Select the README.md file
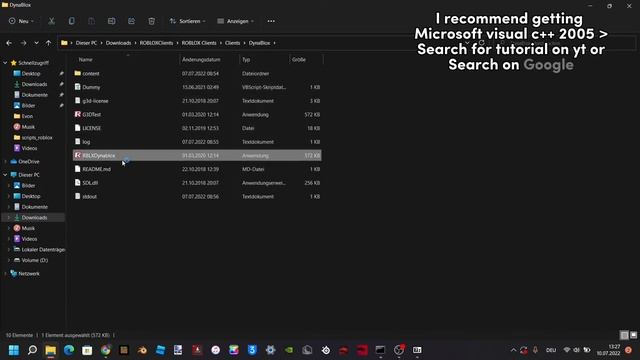Image resolution: width=640 pixels, height=360 pixels. (x=197, y=169)
